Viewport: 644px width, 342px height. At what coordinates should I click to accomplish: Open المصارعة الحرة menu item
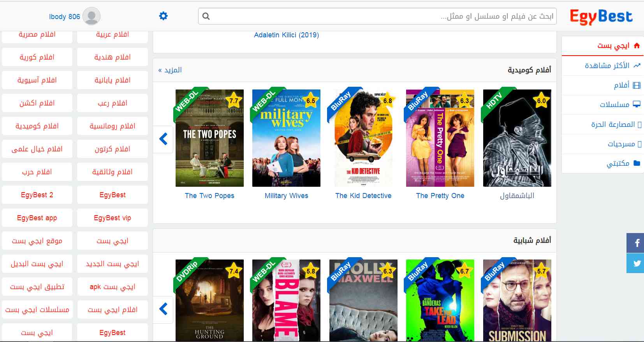point(602,125)
